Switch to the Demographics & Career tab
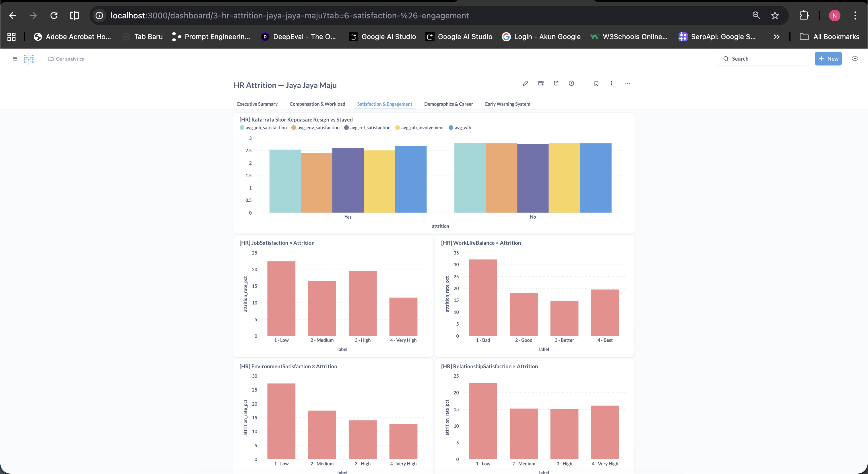The image size is (868, 474). (448, 104)
